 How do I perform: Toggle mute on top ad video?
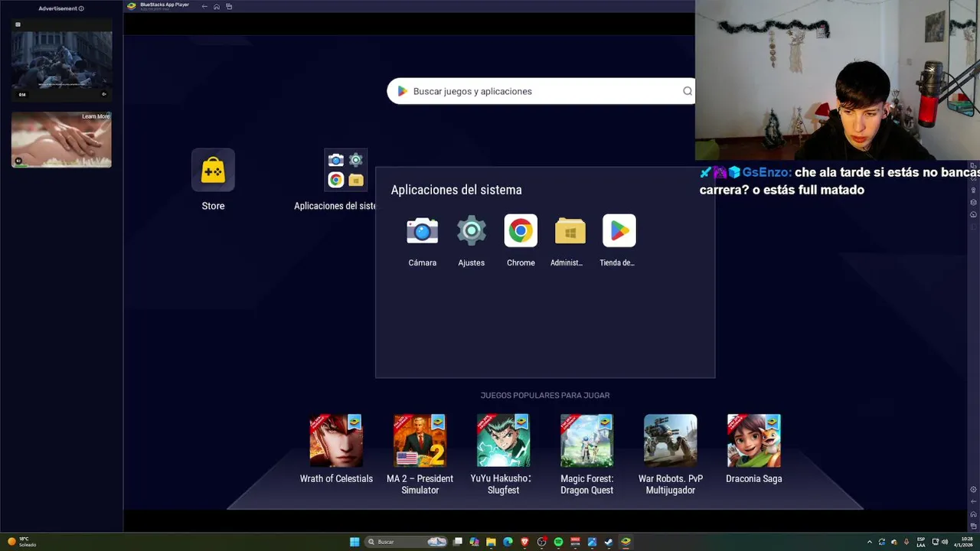104,94
